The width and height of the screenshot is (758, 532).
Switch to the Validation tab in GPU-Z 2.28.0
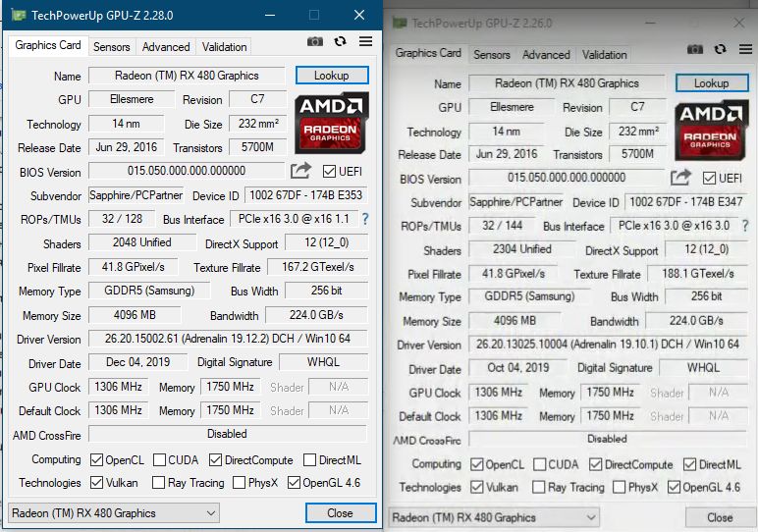tap(224, 47)
